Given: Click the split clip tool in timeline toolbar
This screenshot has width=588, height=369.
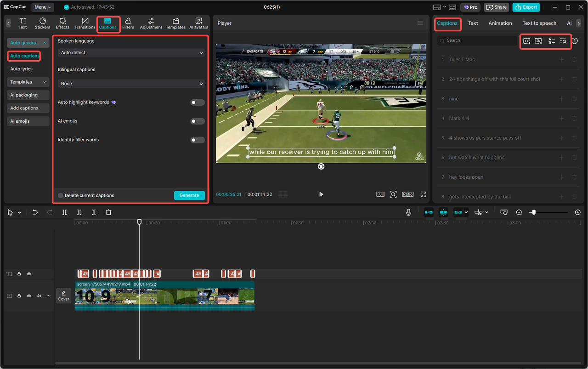Looking at the screenshot, I should click(64, 212).
